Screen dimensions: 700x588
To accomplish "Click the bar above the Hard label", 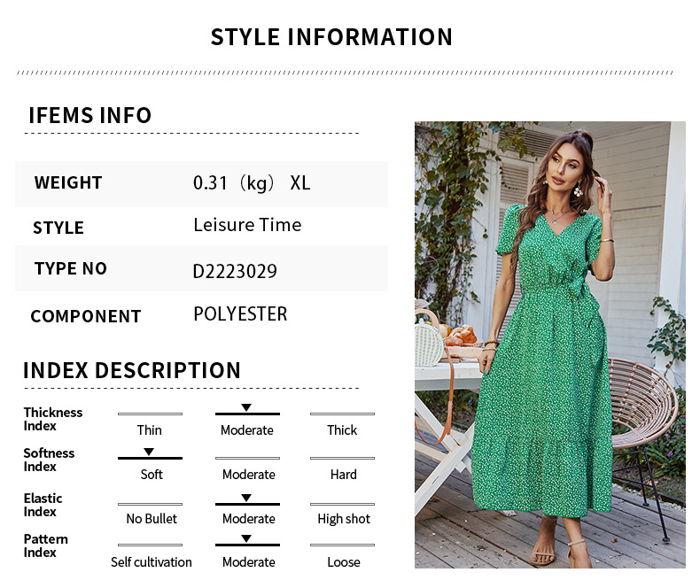I will point(342,458).
